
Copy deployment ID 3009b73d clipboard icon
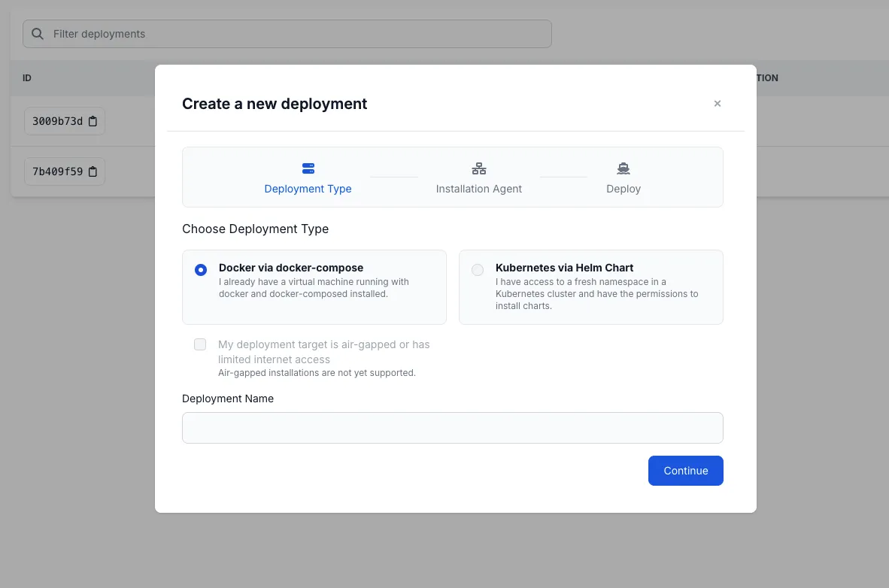coord(93,121)
